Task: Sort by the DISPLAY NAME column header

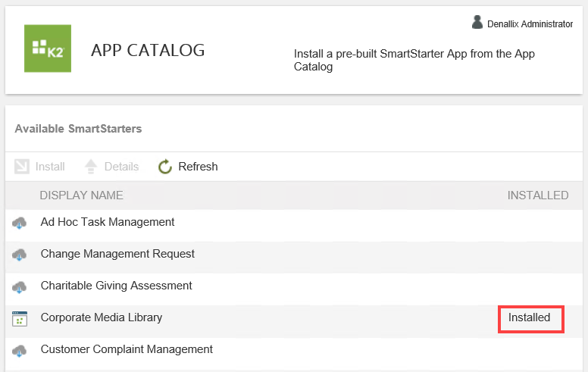Action: click(81, 195)
